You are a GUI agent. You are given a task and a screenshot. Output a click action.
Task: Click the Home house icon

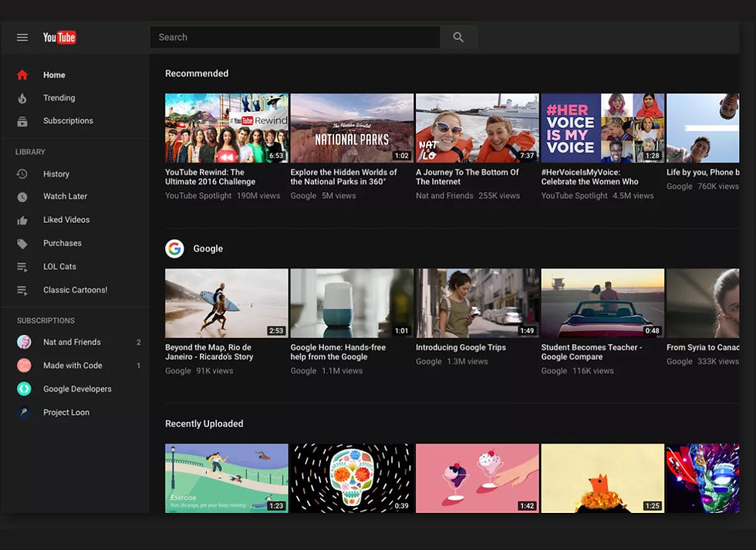pyautogui.click(x=22, y=75)
